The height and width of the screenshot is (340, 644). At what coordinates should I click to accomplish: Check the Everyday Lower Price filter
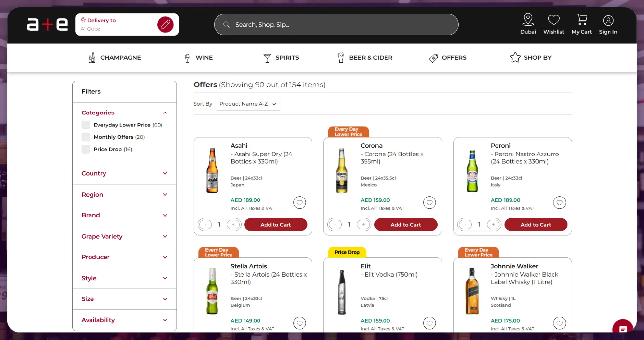coord(85,125)
